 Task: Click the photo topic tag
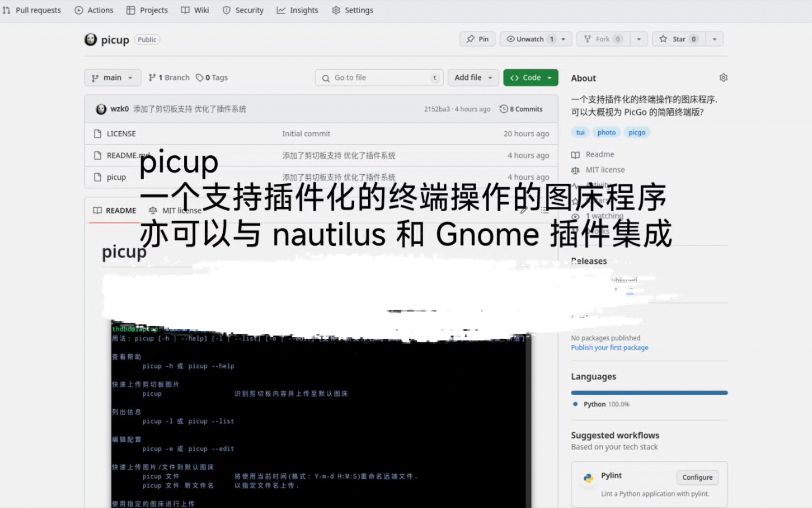coord(607,133)
